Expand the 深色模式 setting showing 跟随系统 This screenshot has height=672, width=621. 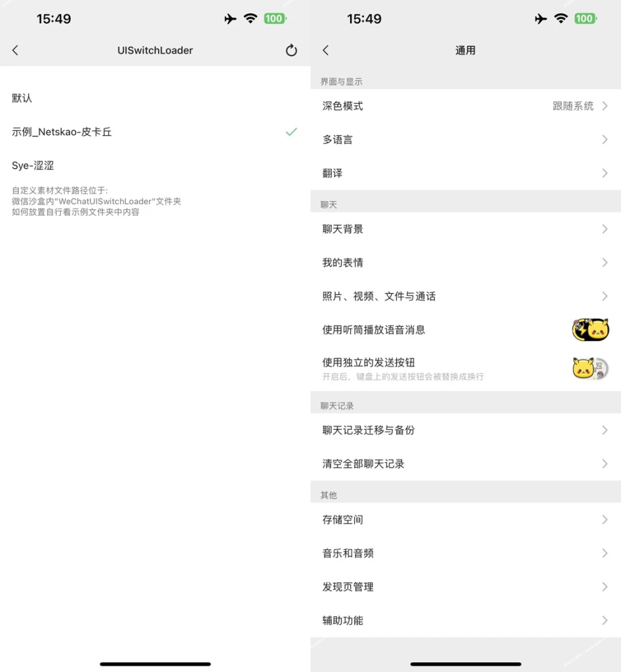[466, 106]
